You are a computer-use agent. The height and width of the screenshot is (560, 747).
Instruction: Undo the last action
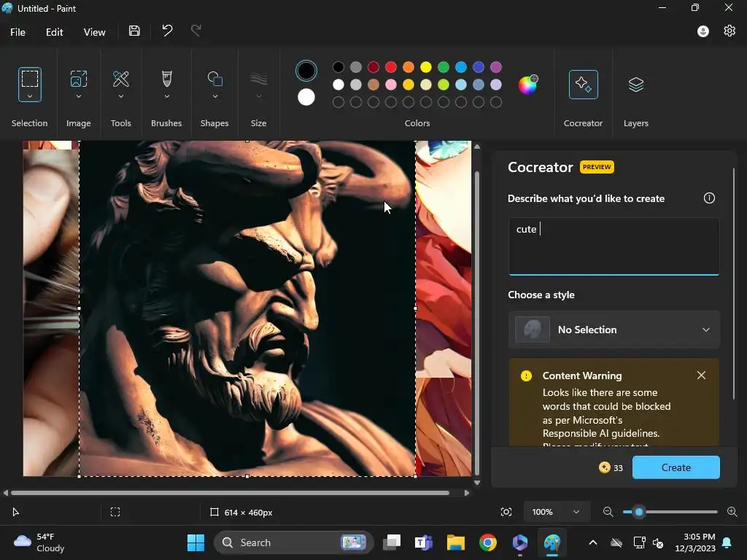point(167,31)
